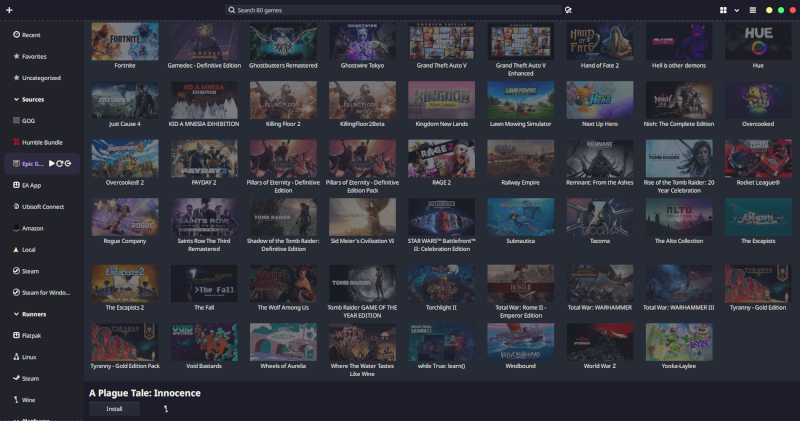This screenshot has width=800, height=421.
Task: Select the Subnautica cover
Action: tap(520, 217)
